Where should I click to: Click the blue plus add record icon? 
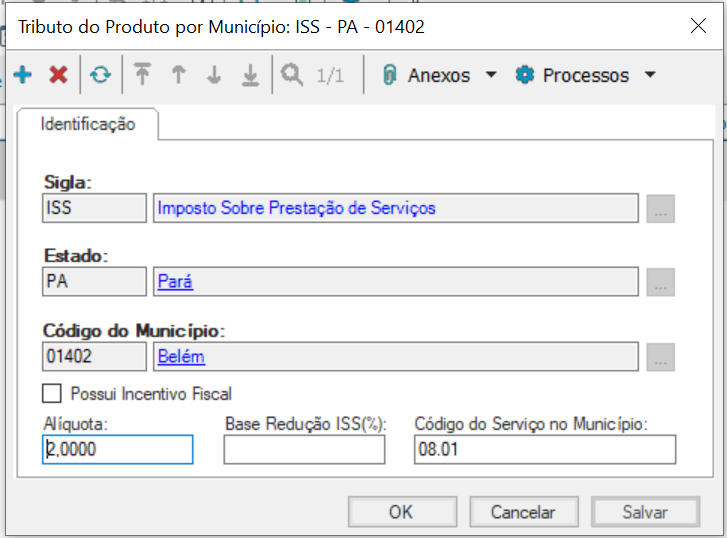point(23,75)
